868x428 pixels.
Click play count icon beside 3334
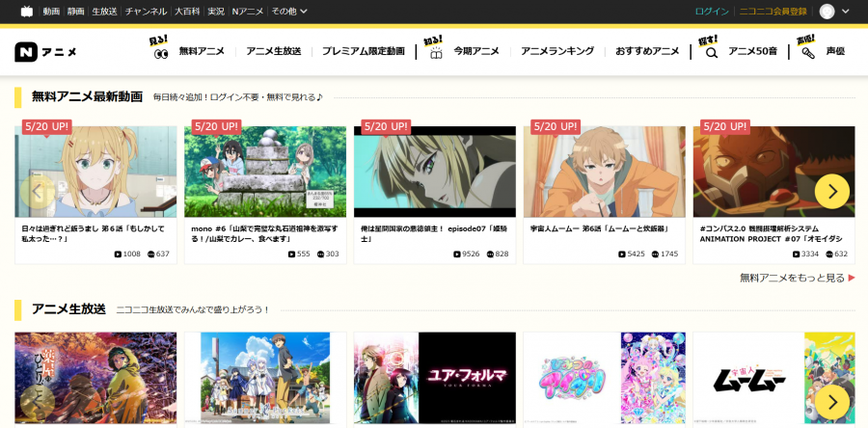796,254
